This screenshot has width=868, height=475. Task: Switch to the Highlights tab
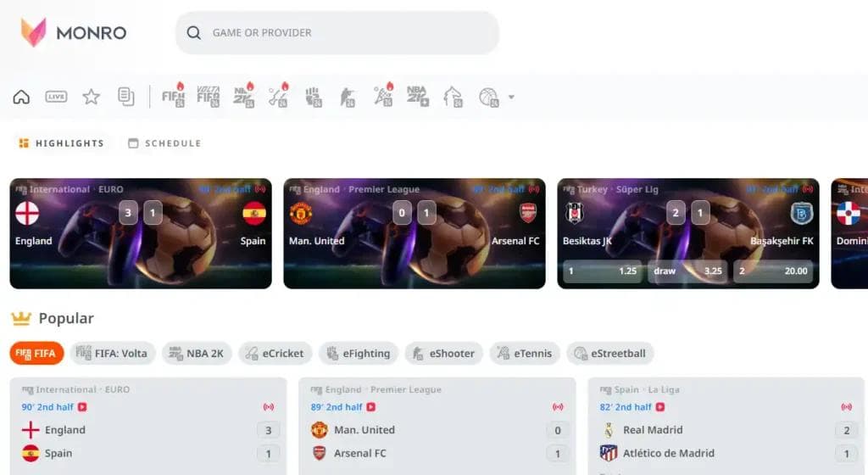(x=61, y=143)
